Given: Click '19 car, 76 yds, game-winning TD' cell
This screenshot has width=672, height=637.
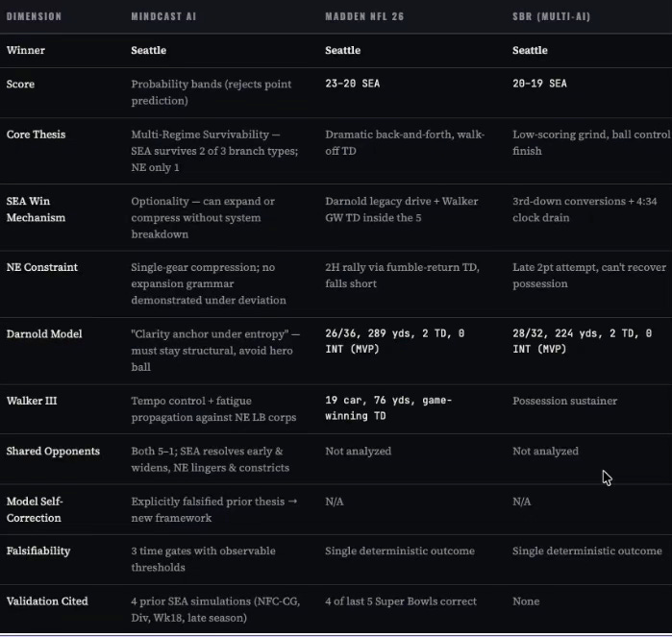Looking at the screenshot, I should pos(388,408).
